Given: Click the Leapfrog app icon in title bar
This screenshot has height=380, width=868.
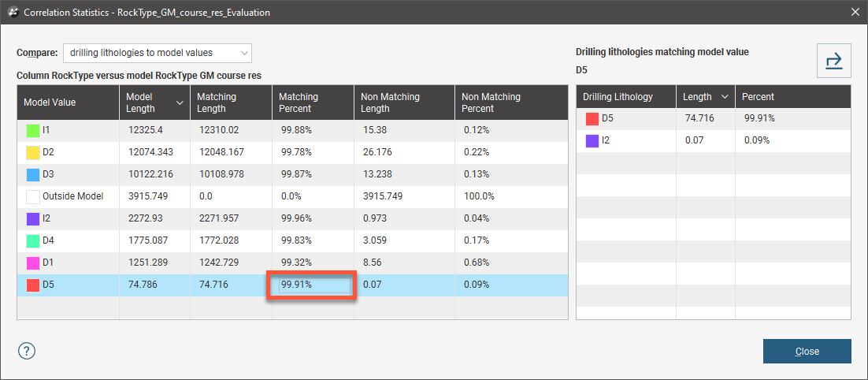Looking at the screenshot, I should pyautogui.click(x=12, y=13).
